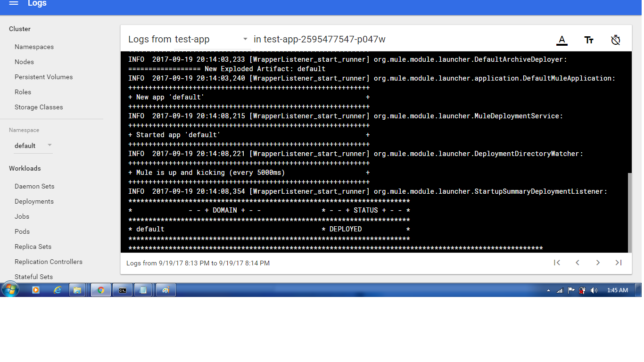The image size is (644, 362).
Task: Switch to the Chrome taskbar button
Action: [101, 290]
